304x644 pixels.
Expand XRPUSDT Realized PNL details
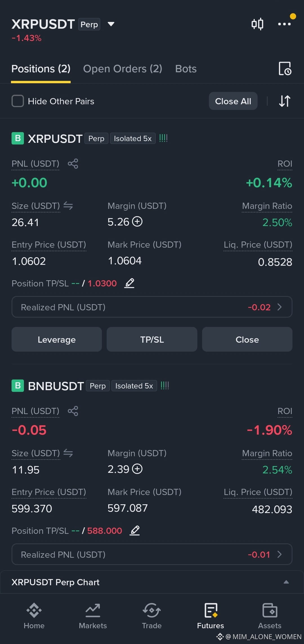click(x=152, y=307)
